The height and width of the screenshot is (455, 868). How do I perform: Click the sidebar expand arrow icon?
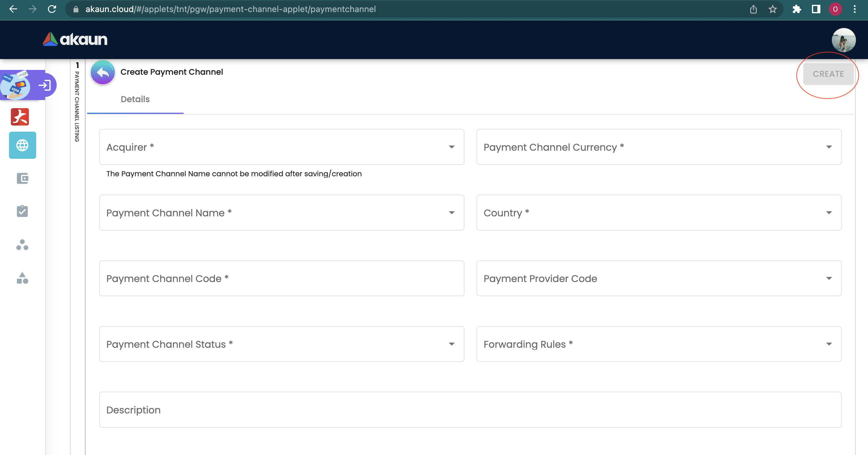[45, 85]
